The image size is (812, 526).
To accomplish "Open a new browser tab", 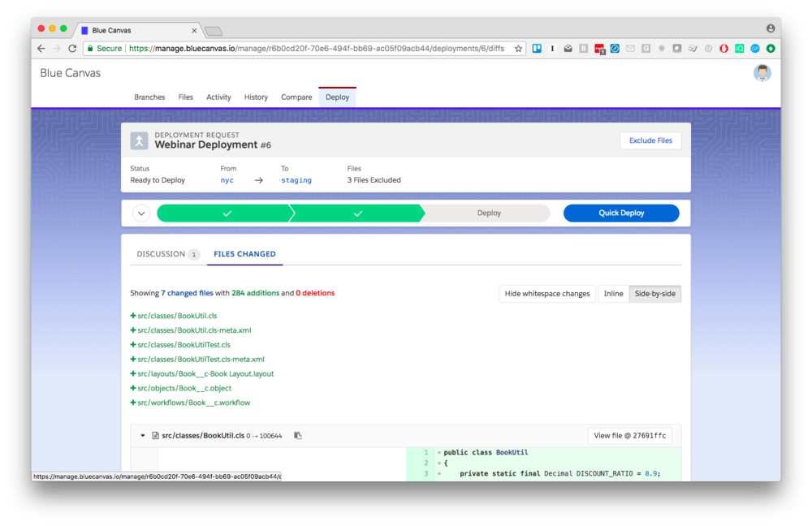I will (x=214, y=31).
